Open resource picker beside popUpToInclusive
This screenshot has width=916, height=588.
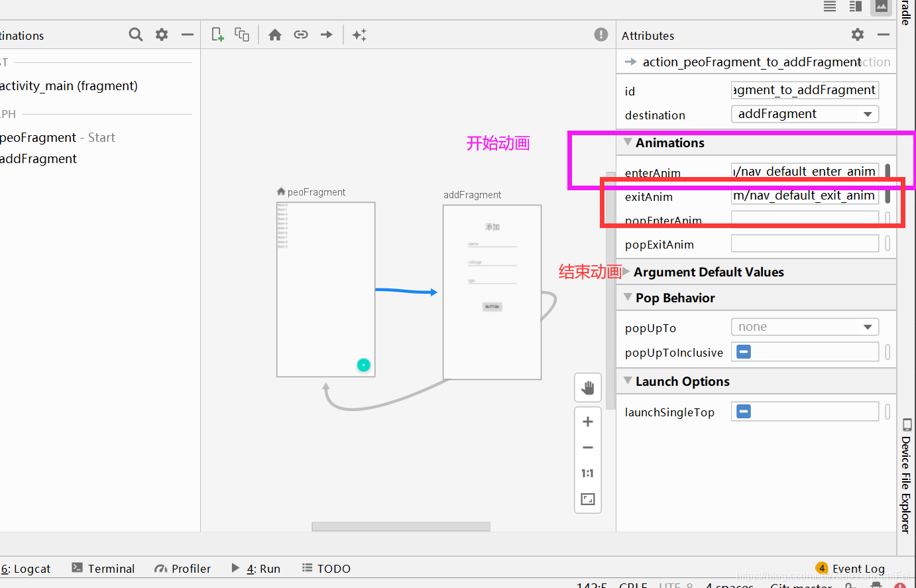point(887,351)
